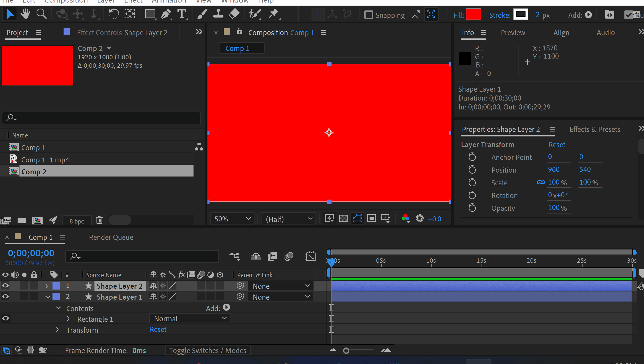Select the Type tool

tap(182, 14)
